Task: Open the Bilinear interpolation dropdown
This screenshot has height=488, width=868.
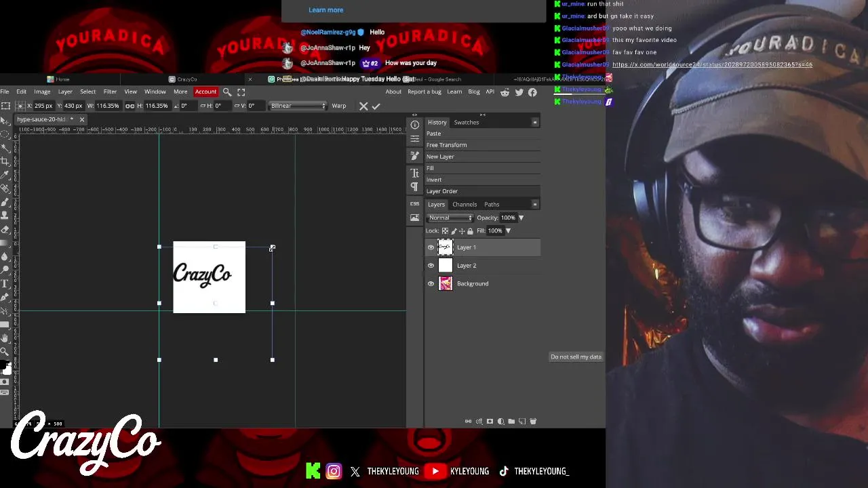Action: (x=298, y=106)
